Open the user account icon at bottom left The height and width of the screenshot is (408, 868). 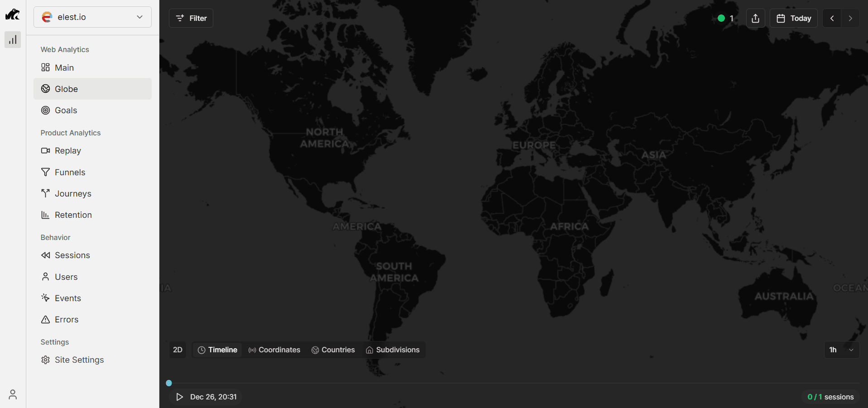point(12,394)
